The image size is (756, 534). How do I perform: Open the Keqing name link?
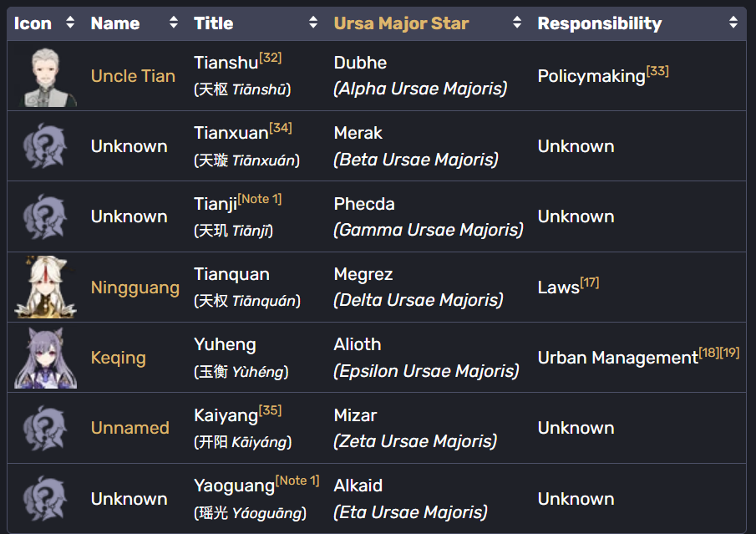click(x=118, y=358)
